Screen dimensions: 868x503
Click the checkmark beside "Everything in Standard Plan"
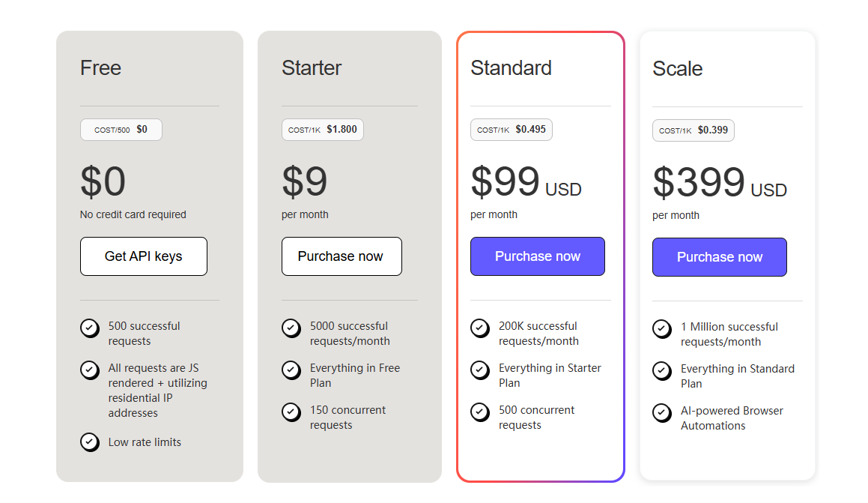[661, 370]
